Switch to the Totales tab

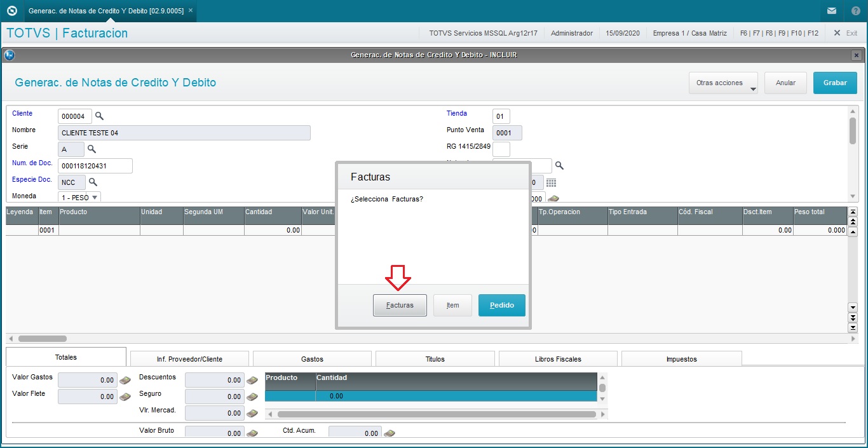click(66, 357)
